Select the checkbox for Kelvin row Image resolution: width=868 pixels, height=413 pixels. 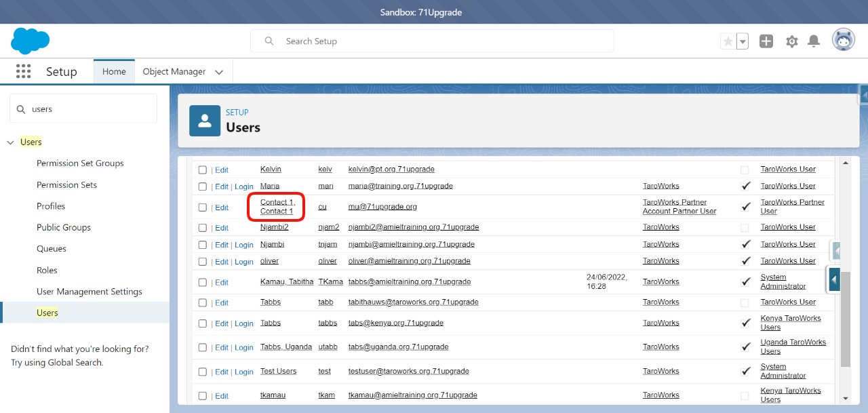(203, 170)
